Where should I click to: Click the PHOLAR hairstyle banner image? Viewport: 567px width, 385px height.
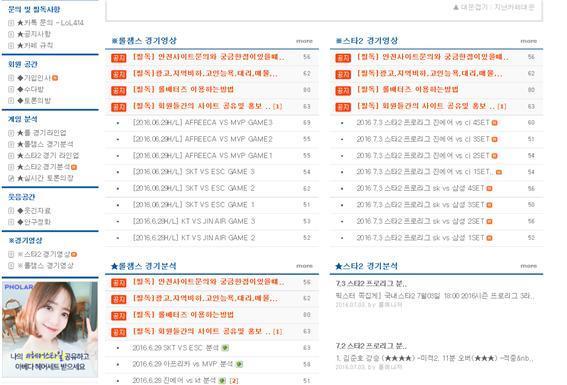(x=50, y=329)
